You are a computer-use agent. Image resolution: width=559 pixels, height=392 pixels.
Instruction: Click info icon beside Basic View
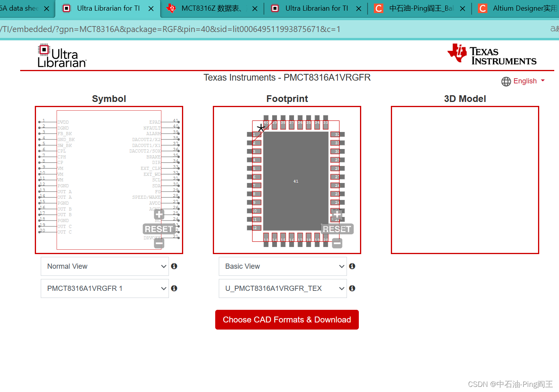[x=352, y=266]
